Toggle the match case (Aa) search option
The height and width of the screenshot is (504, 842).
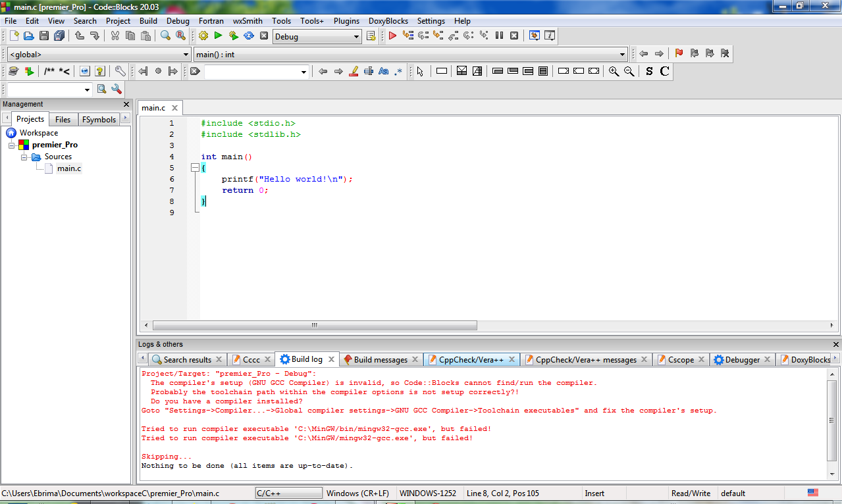383,70
